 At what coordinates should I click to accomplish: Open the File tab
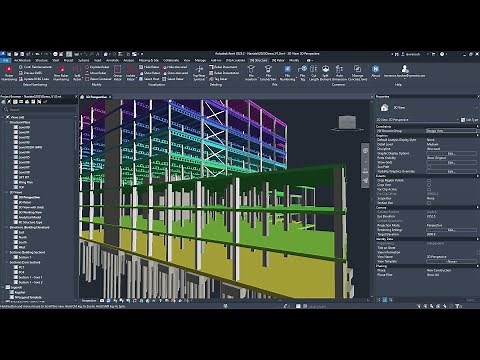(6, 60)
